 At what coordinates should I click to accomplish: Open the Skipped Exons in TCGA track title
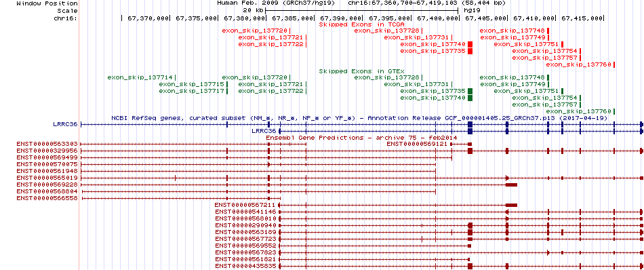tap(362, 24)
